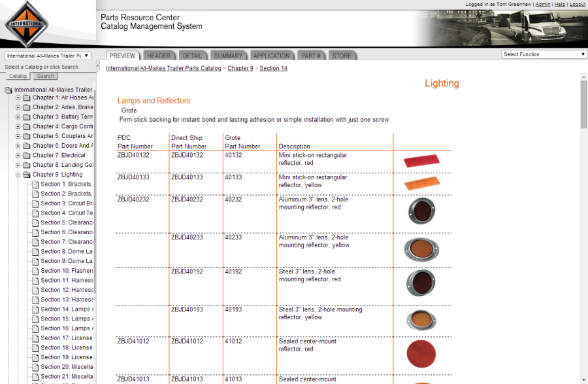Expand Chapter 4: Cargo Contr node
Viewport: 588px width, 384px height.
18,127
